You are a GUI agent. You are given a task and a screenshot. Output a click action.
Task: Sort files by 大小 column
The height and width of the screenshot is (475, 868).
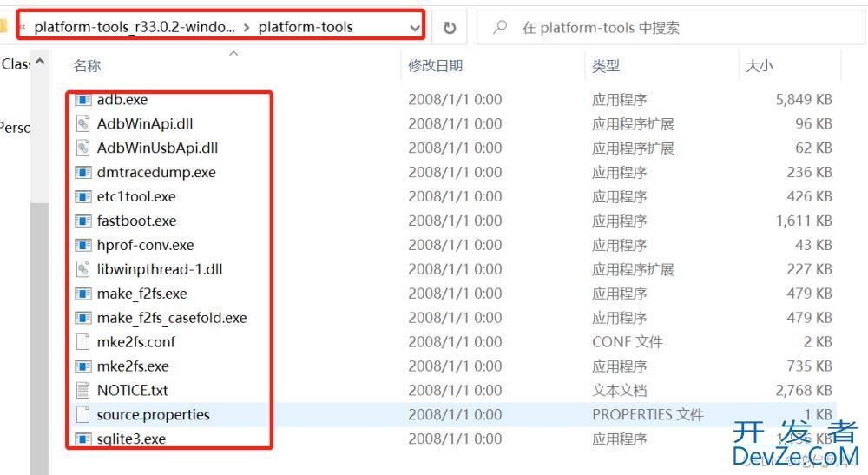click(x=759, y=66)
